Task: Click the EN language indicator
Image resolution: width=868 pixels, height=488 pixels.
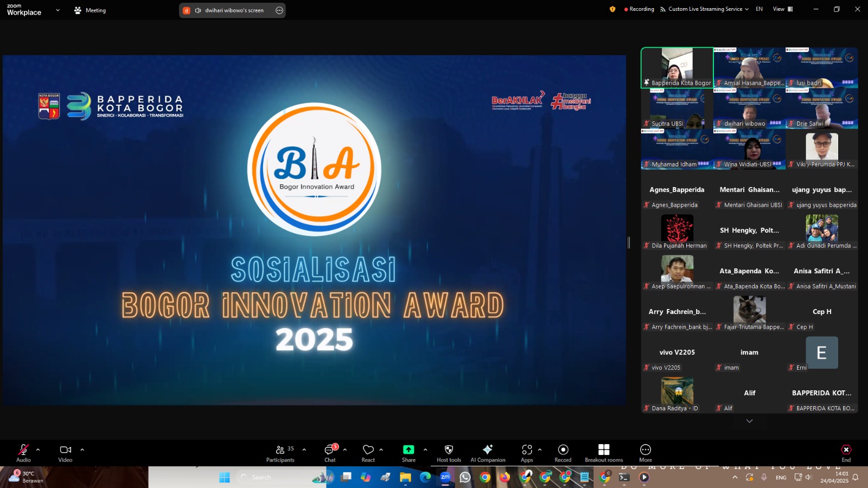Action: (759, 9)
